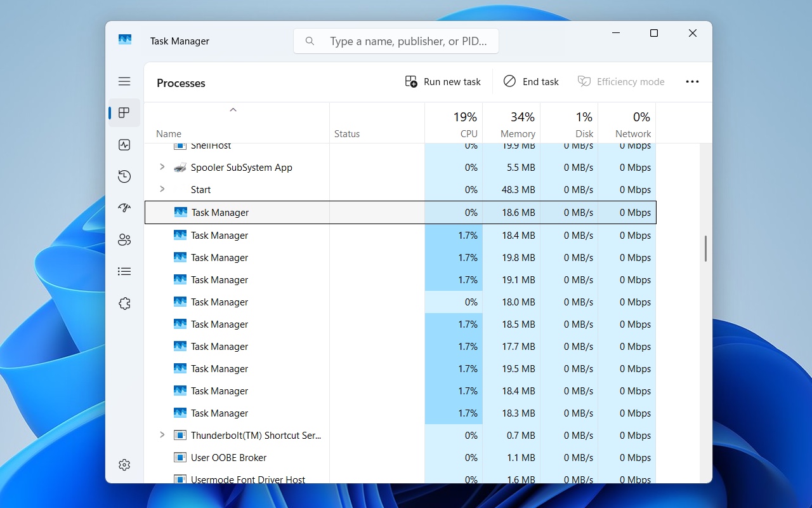Click the Processes page sidebar icon

click(x=124, y=113)
